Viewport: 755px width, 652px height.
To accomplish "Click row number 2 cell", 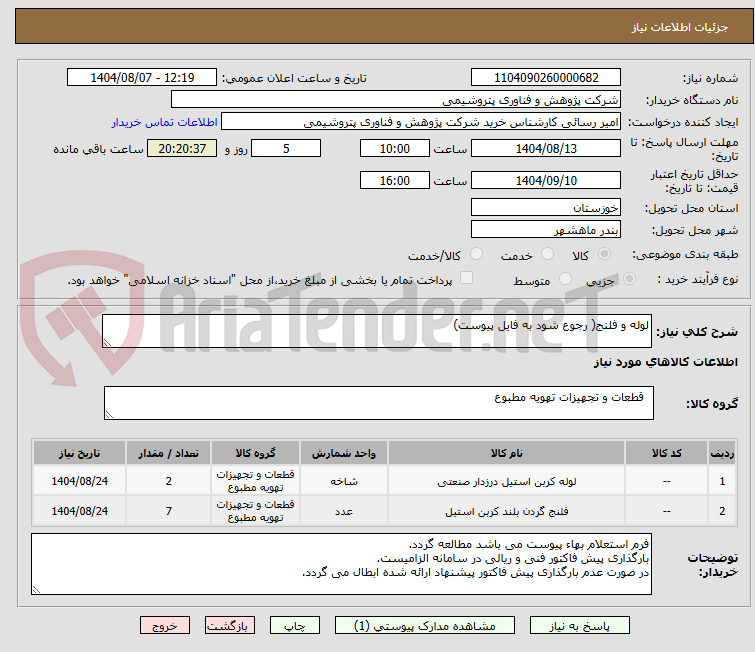I will tap(722, 511).
